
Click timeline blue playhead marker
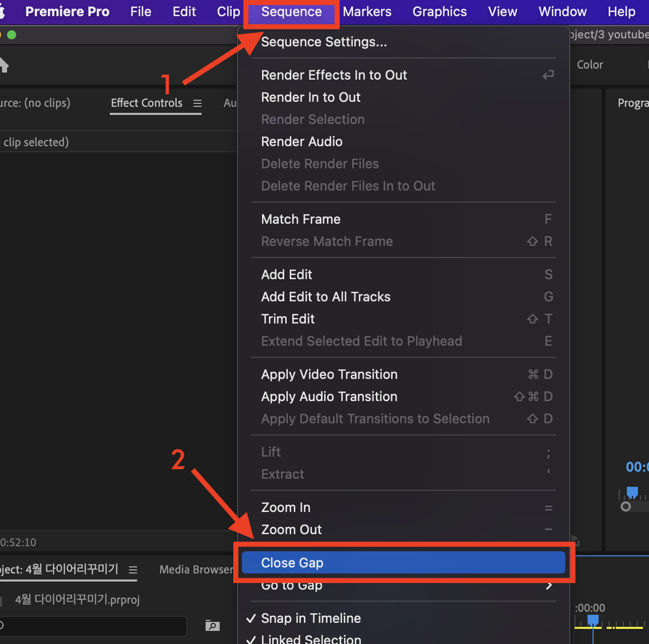[593, 620]
